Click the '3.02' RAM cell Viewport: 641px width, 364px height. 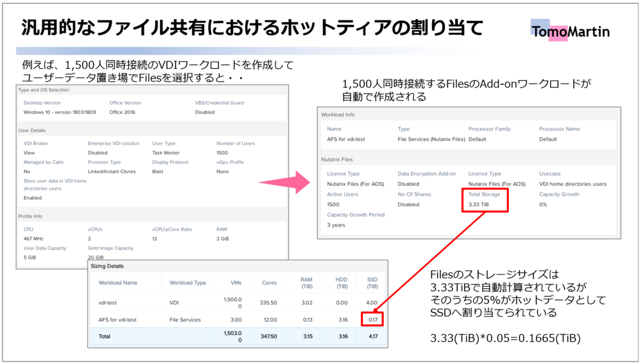click(x=306, y=303)
